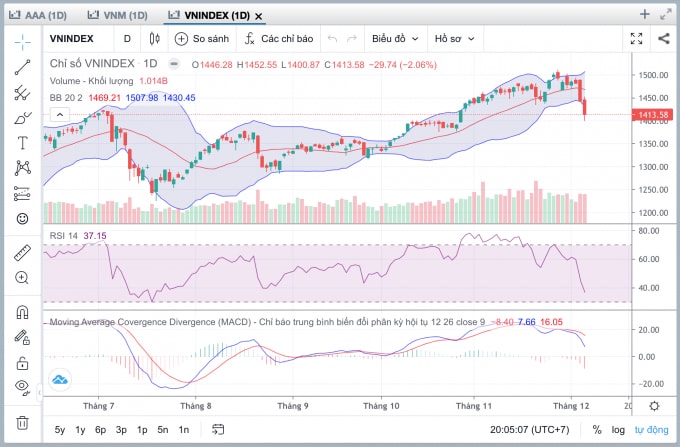
Task: Set range to 1p
Action: point(142,430)
